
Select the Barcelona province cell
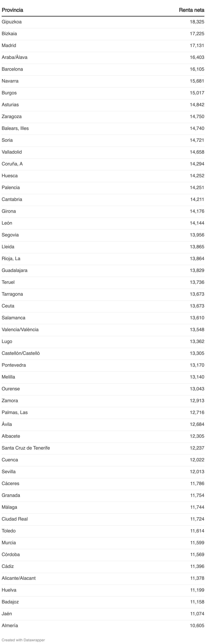click(12, 69)
